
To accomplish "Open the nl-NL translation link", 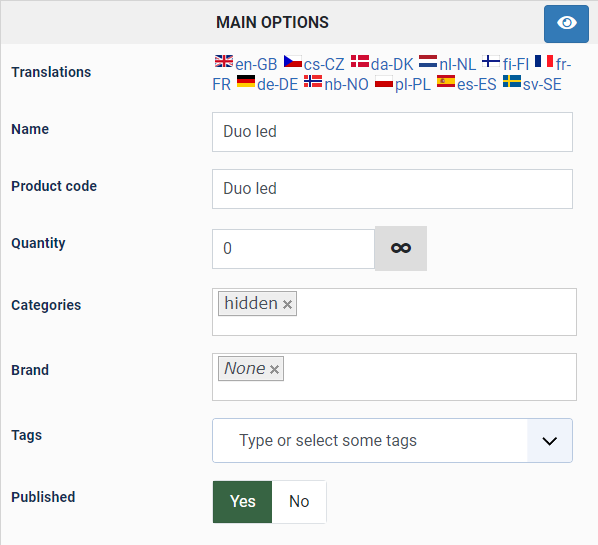I will click(x=447, y=63).
